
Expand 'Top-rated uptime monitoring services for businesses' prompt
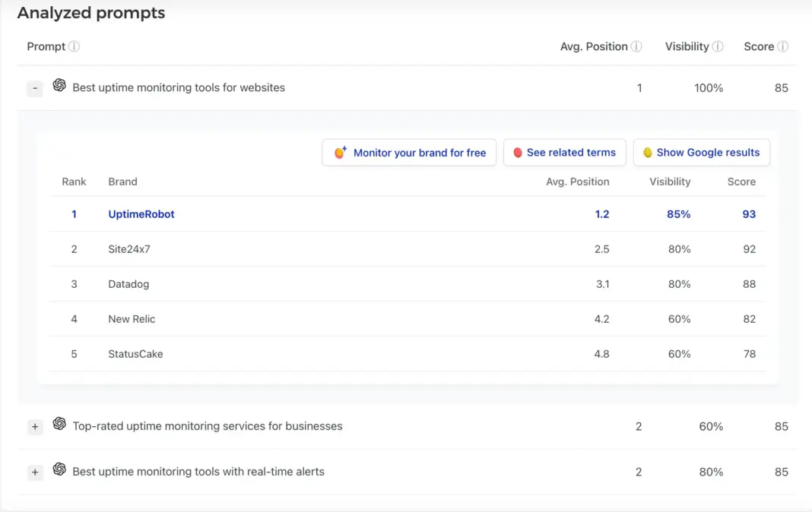coord(35,427)
